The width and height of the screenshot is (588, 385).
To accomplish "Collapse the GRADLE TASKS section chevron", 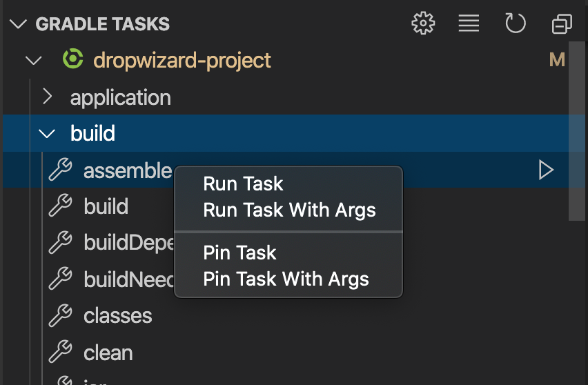I will tap(18, 24).
